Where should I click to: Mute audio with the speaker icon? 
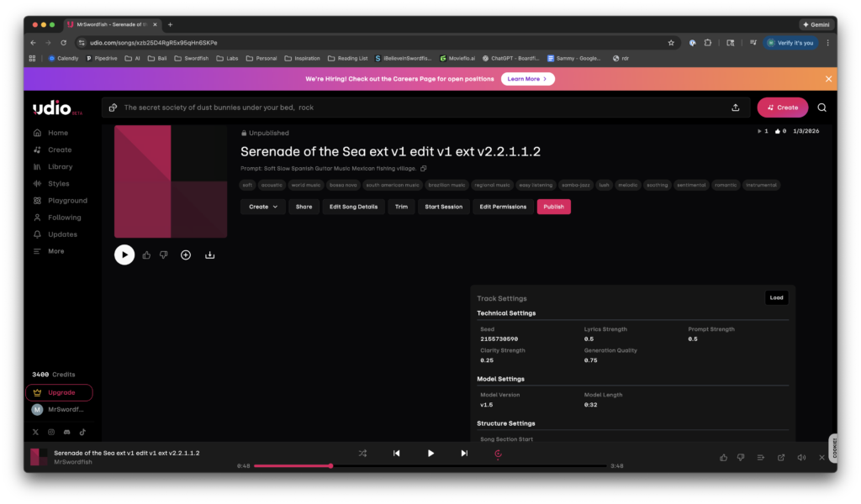[x=802, y=457]
